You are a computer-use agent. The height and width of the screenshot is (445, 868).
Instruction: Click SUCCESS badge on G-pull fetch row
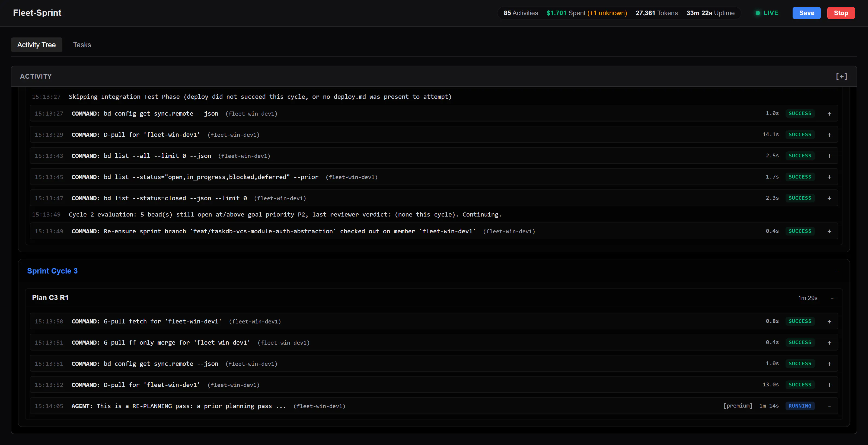click(x=800, y=321)
